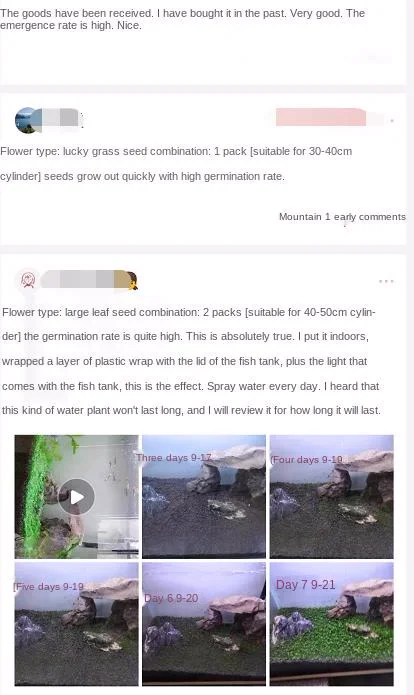Image resolution: width=414 pixels, height=695 pixels.
Task: Open Mountain 1 early comments link
Action: point(342,217)
